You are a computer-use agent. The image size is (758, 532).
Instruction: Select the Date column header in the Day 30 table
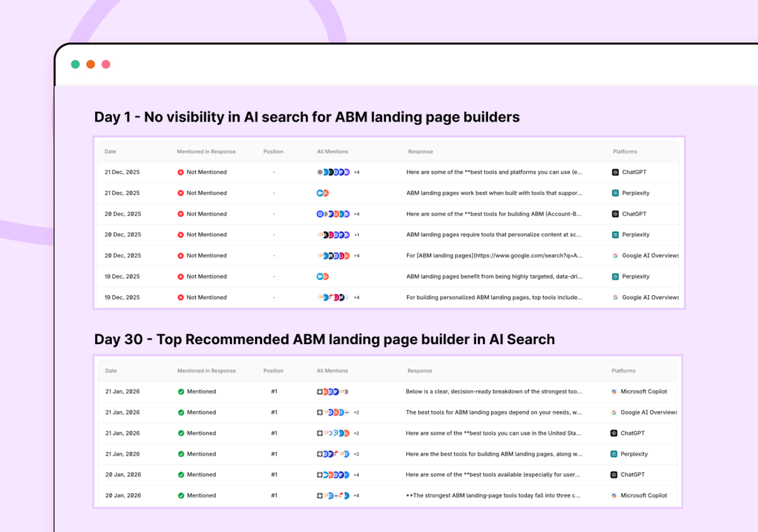(111, 371)
